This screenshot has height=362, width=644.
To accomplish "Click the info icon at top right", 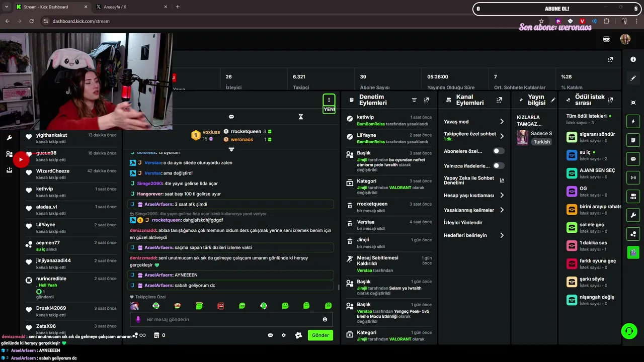I will click(x=633, y=59).
